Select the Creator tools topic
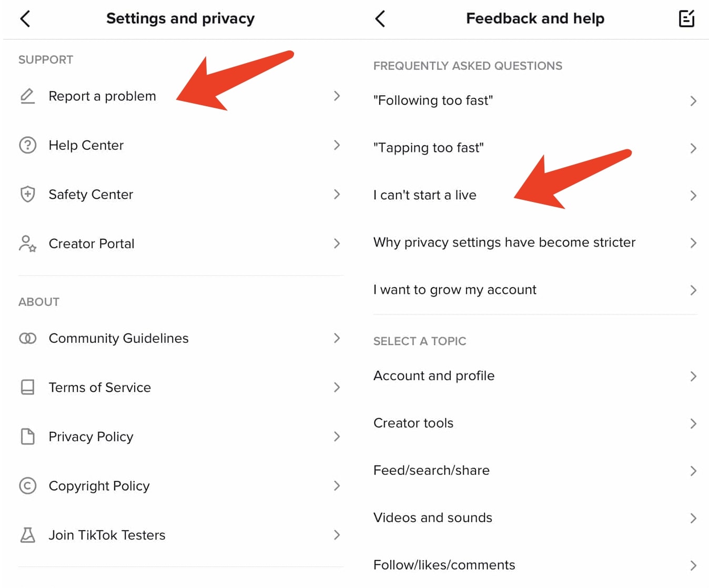Viewport: 709px width, 588px height. (413, 423)
